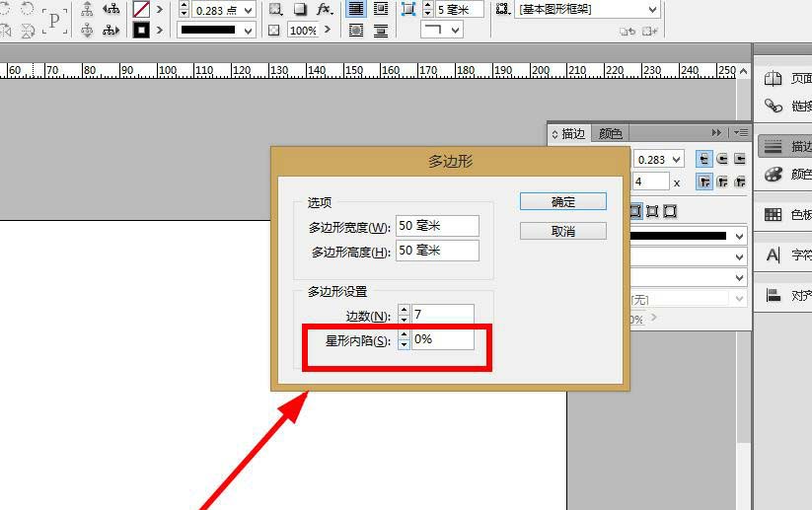Open corner shape dropdown in control bar

click(x=442, y=30)
